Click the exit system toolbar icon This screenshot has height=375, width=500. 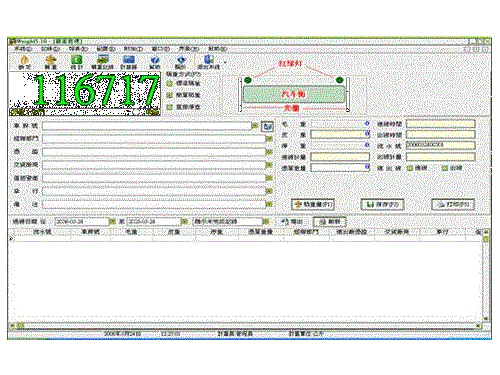click(x=209, y=62)
